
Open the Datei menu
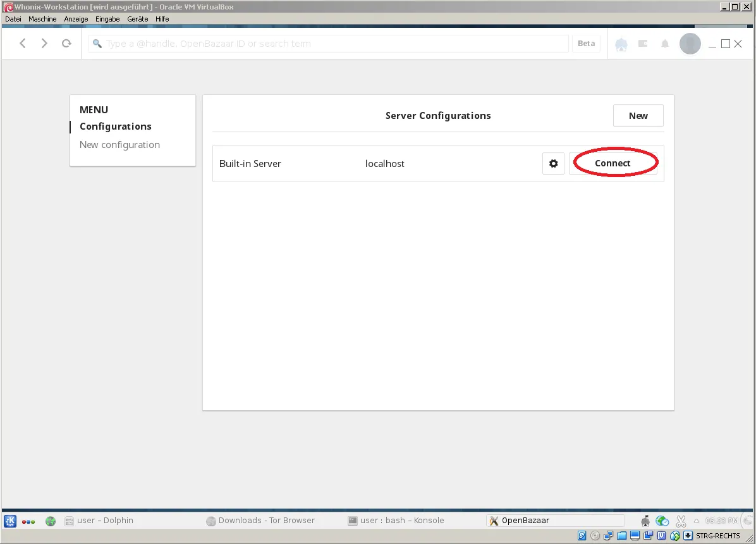tap(13, 19)
